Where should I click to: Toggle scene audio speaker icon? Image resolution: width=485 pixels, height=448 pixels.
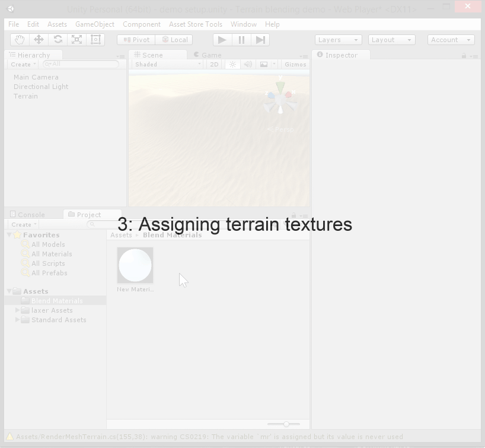(248, 64)
